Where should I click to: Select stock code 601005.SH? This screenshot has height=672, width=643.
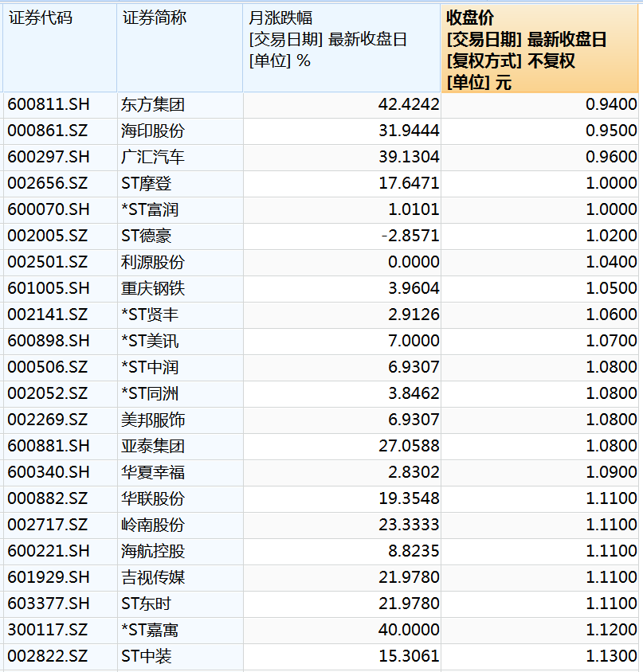pyautogui.click(x=60, y=289)
